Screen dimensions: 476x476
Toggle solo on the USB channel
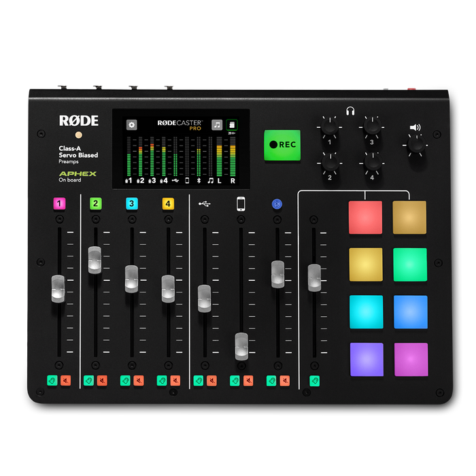point(199,381)
